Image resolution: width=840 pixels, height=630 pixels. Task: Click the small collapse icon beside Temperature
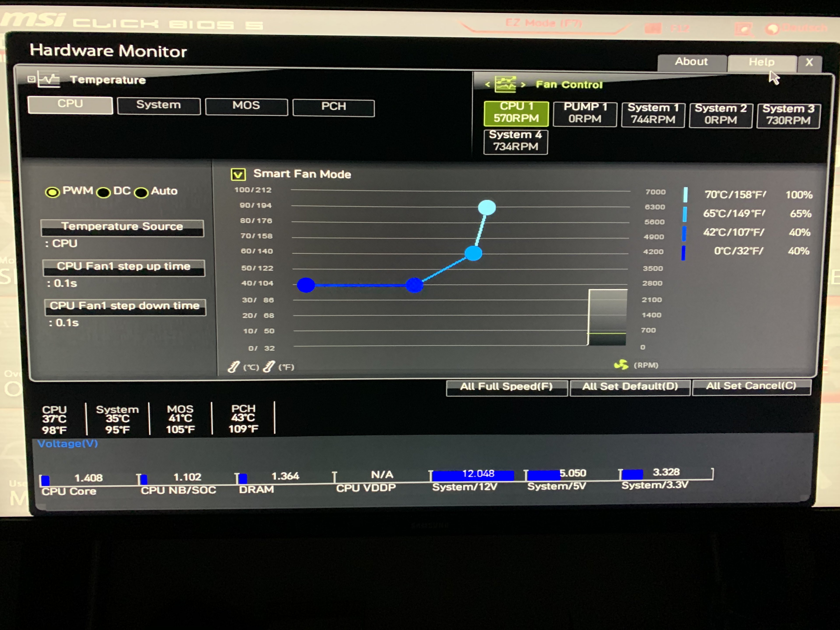[31, 79]
